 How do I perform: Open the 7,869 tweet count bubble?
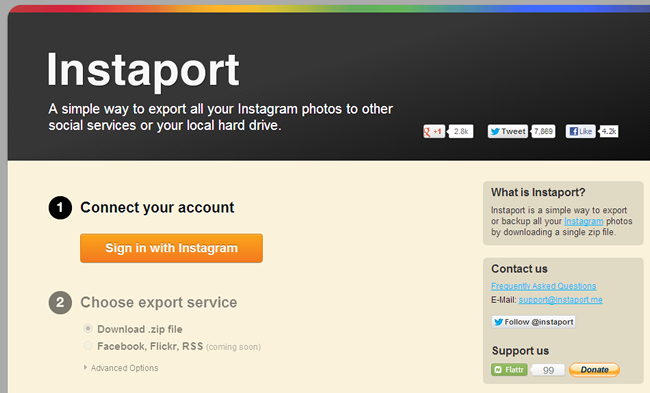click(543, 131)
